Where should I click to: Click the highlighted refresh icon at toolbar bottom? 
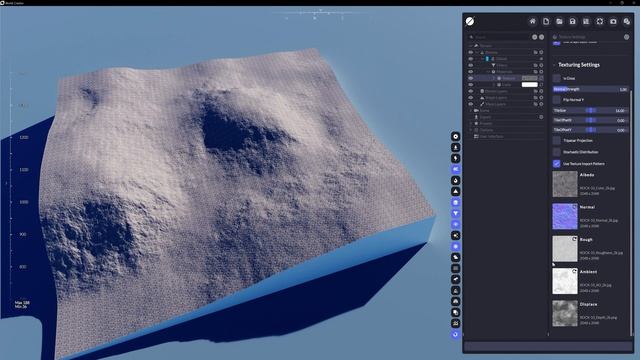point(456,335)
